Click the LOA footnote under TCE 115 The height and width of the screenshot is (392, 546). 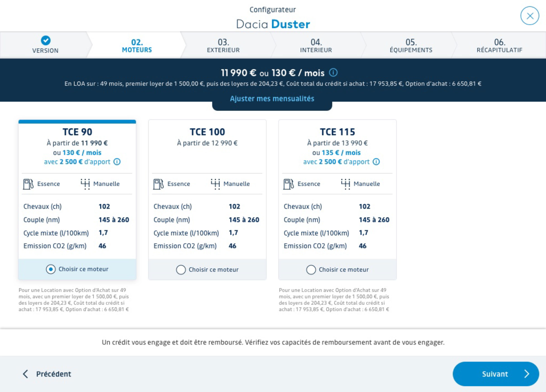(x=334, y=300)
